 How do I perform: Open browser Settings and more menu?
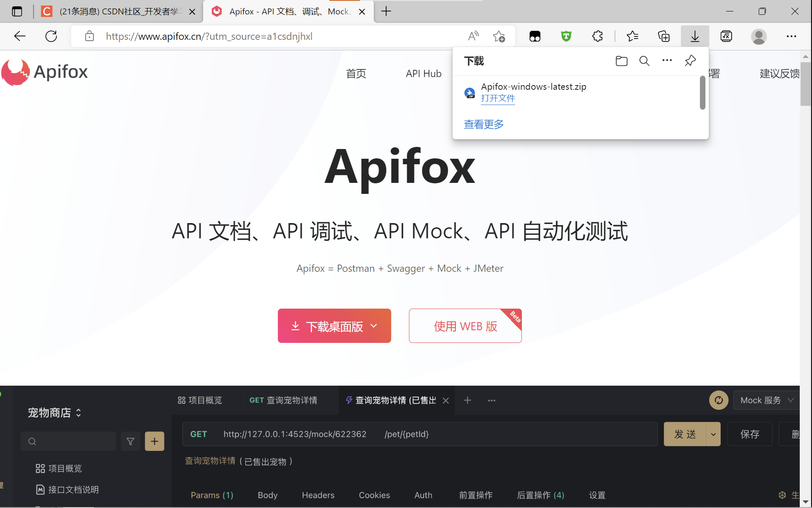coord(791,36)
